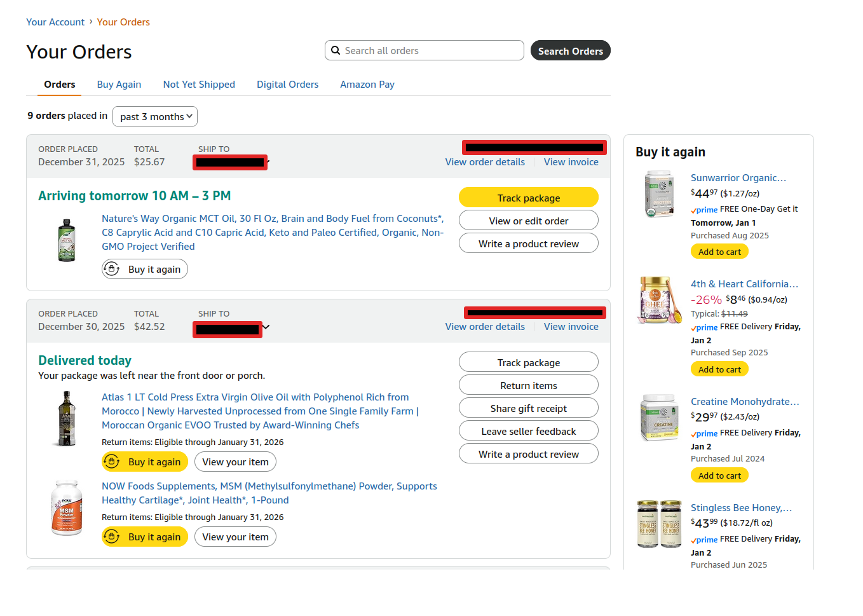863x616 pixels.
Task: Click Buy it again for MSM Powder
Action: coord(145,537)
